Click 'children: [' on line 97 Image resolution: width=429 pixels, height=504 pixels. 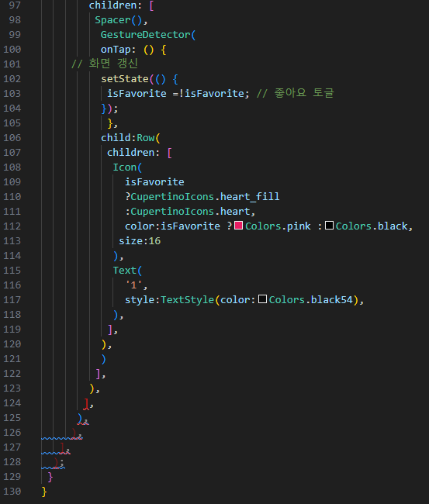[x=122, y=5]
